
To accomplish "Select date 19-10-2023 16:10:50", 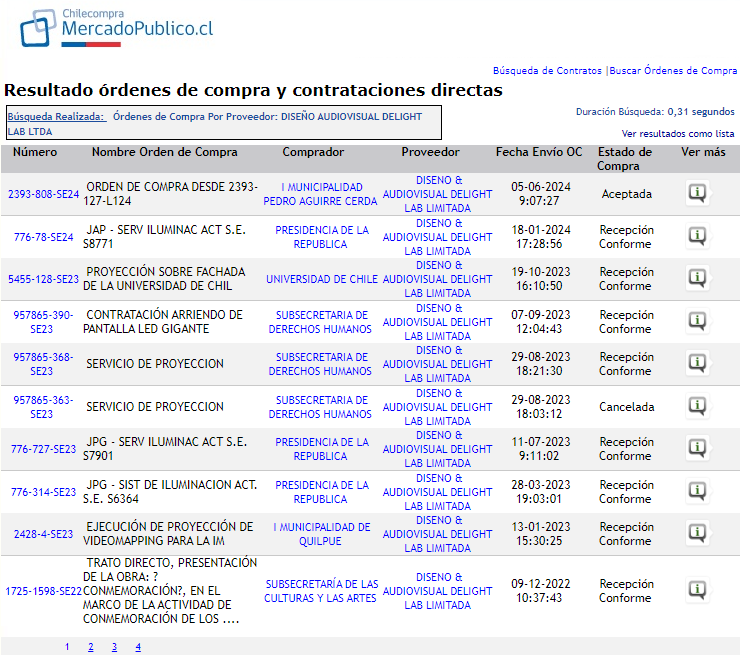I will pyautogui.click(x=540, y=279).
